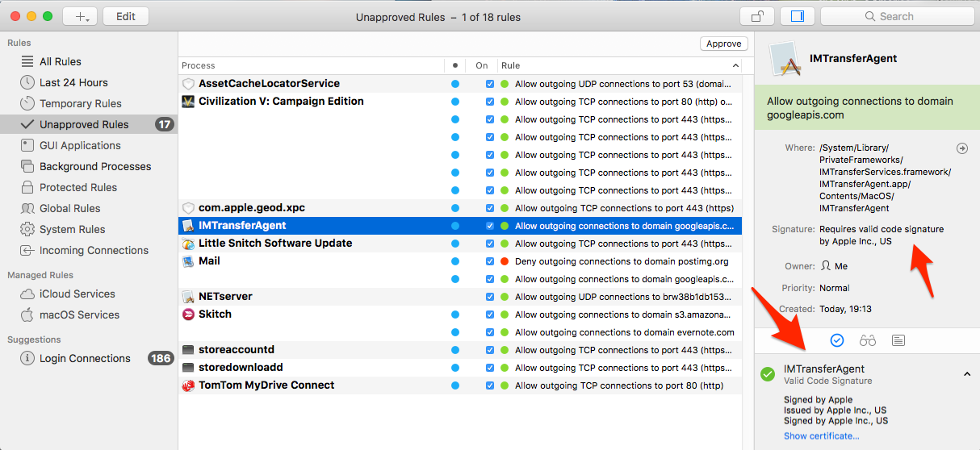
Task: Toggle the Mail deny postimg.org checkbox
Action: point(490,261)
